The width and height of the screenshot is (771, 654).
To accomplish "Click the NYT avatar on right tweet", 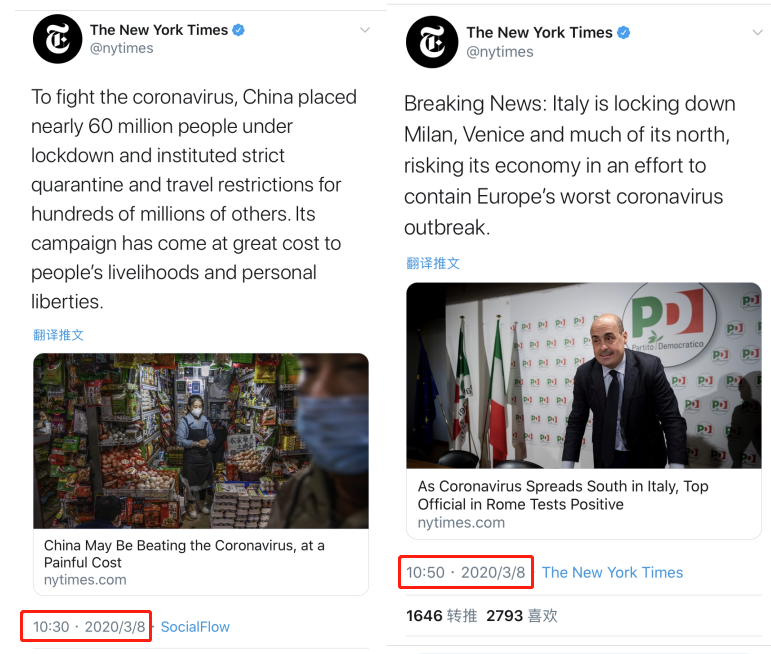I will coord(431,42).
